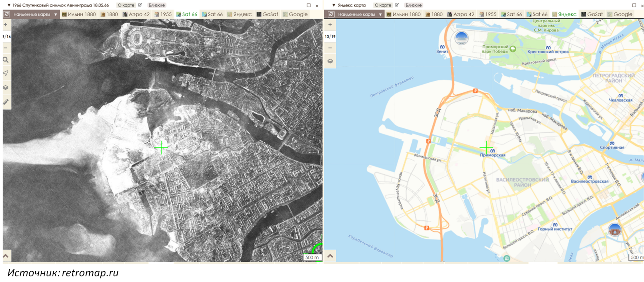Open the layers icon in left panel
This screenshot has width=644, height=282.
click(x=5, y=87)
